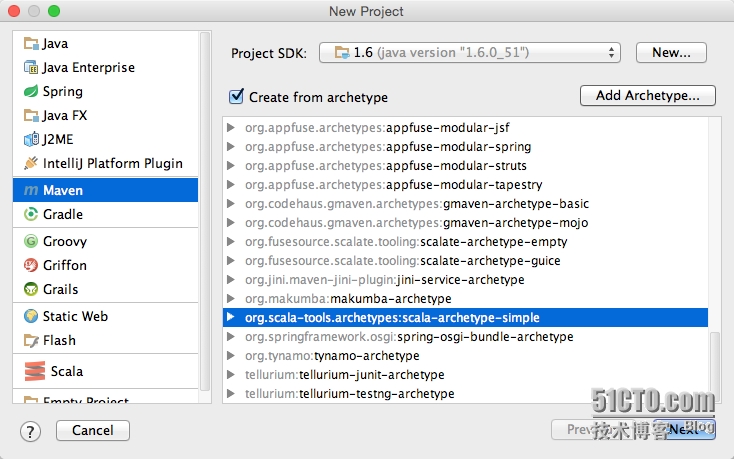
Task: Choose the Groovy G icon
Action: 31,241
